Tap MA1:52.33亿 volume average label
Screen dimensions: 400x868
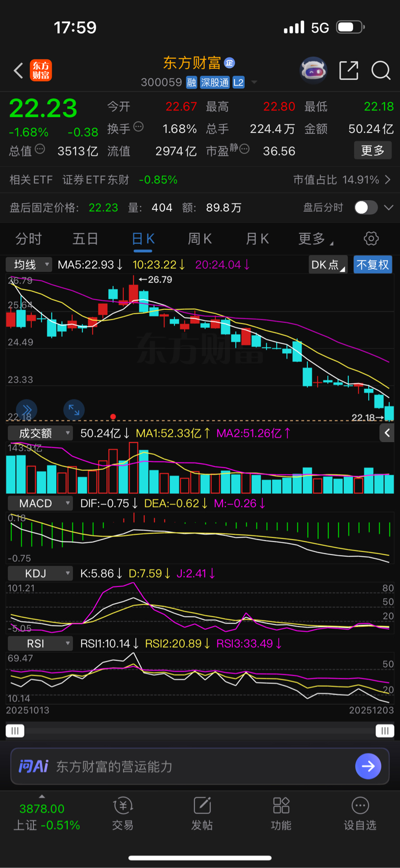click(173, 433)
